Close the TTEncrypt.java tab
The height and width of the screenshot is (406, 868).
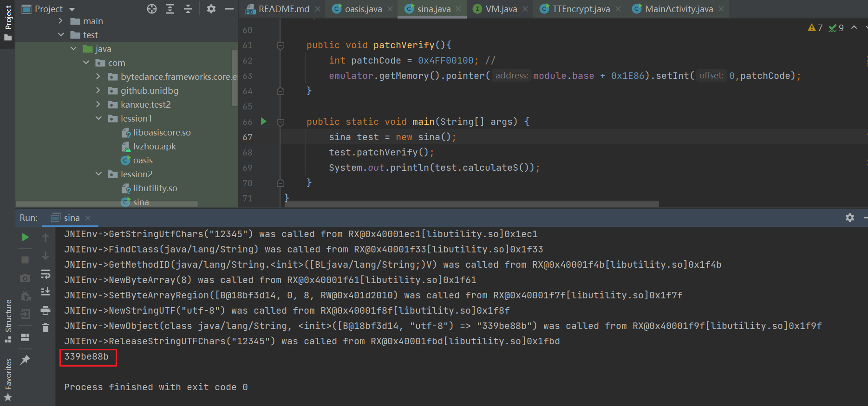(x=618, y=9)
